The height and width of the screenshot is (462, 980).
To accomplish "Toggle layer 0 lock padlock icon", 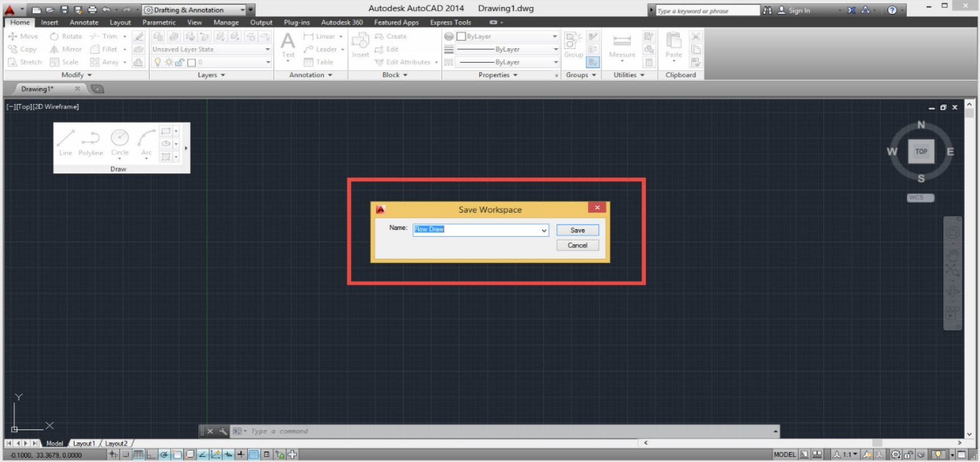I will (x=179, y=62).
